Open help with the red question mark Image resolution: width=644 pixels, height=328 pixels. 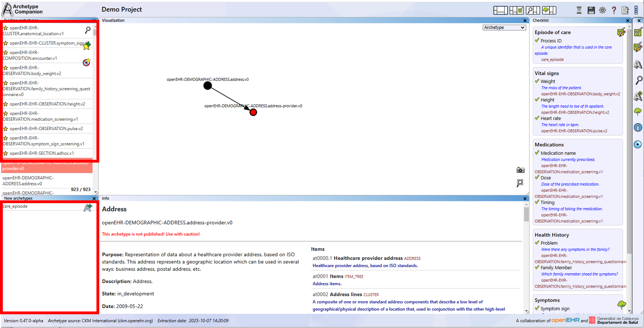click(614, 10)
